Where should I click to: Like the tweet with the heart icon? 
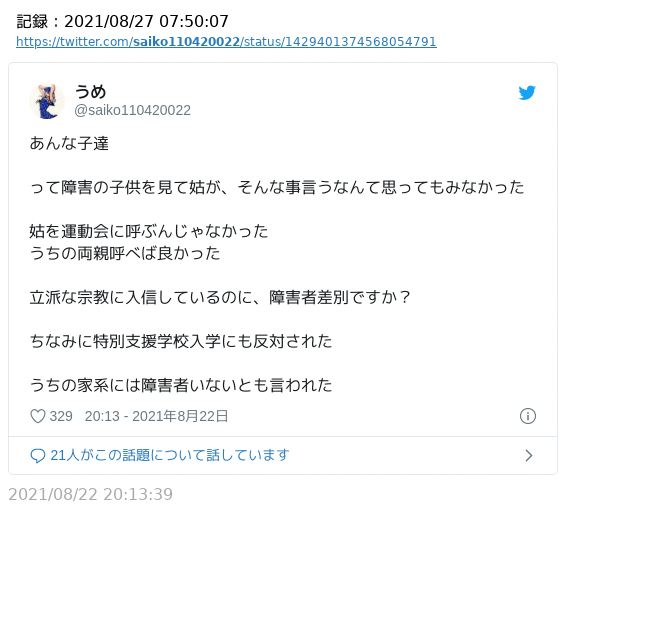click(38, 416)
